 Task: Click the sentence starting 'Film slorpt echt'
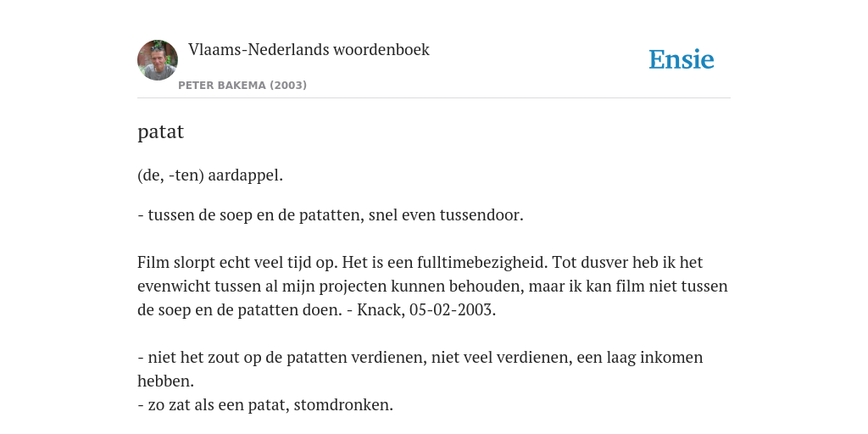click(x=237, y=262)
